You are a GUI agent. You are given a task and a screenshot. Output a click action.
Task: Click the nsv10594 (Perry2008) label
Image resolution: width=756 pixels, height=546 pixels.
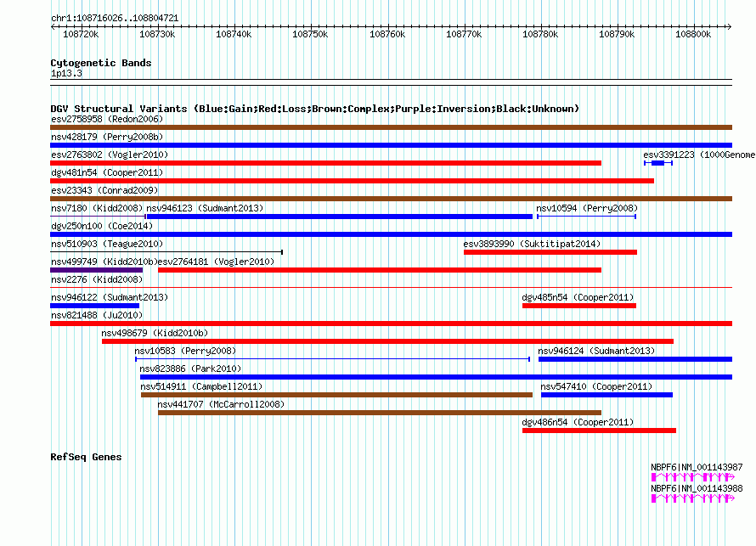[x=587, y=208]
